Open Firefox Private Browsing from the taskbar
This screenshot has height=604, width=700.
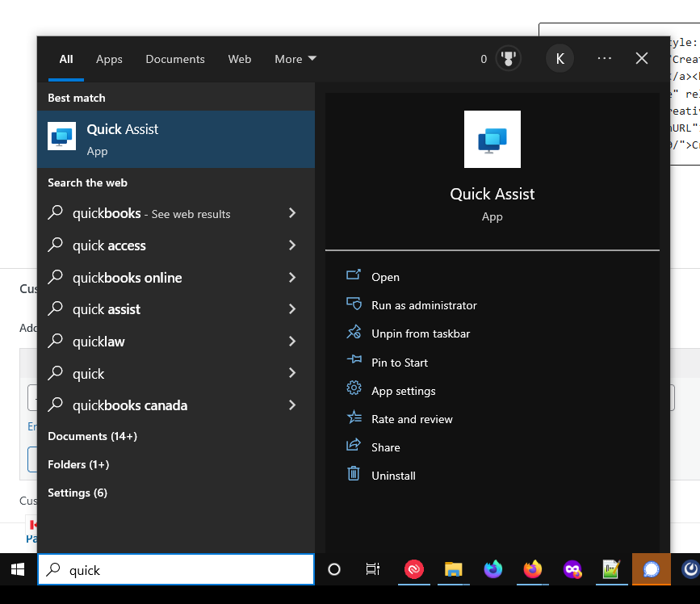point(572,569)
